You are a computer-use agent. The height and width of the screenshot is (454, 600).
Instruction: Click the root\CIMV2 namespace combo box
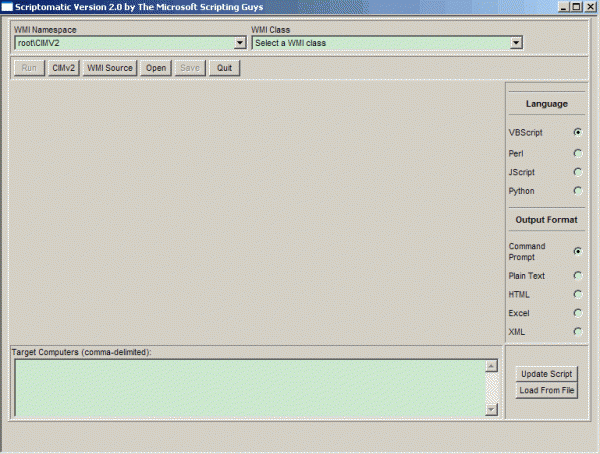pyautogui.click(x=130, y=43)
